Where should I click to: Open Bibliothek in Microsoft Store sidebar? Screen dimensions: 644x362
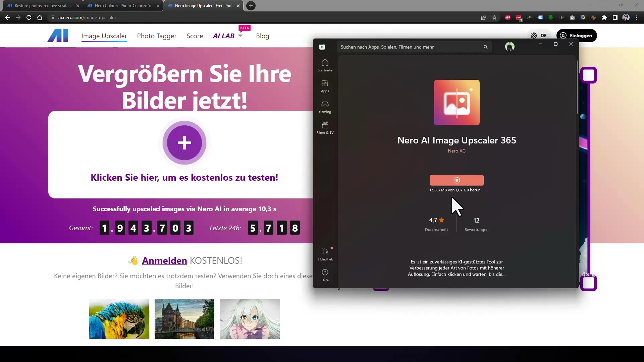(x=325, y=254)
